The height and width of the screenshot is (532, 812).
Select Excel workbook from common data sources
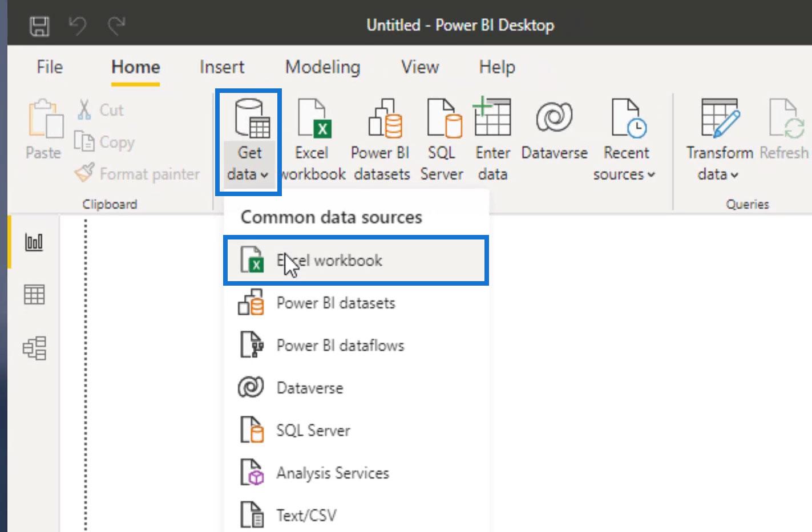point(355,261)
